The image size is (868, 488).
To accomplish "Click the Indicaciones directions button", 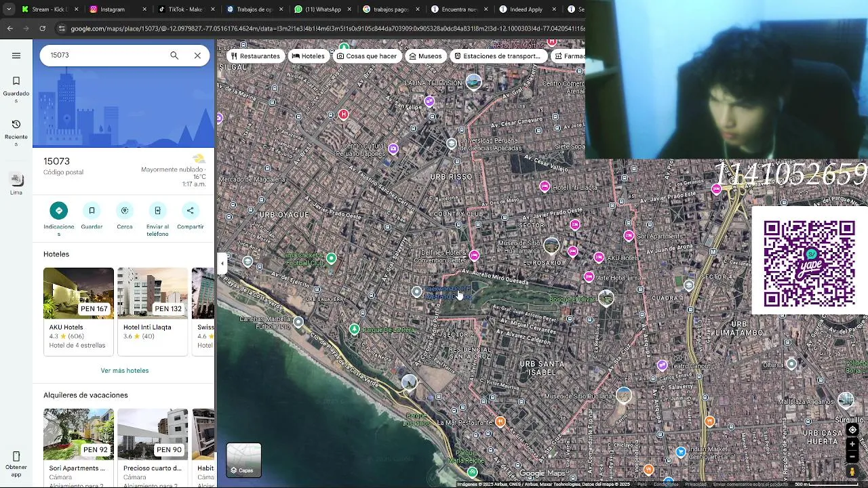I will pyautogui.click(x=58, y=218).
